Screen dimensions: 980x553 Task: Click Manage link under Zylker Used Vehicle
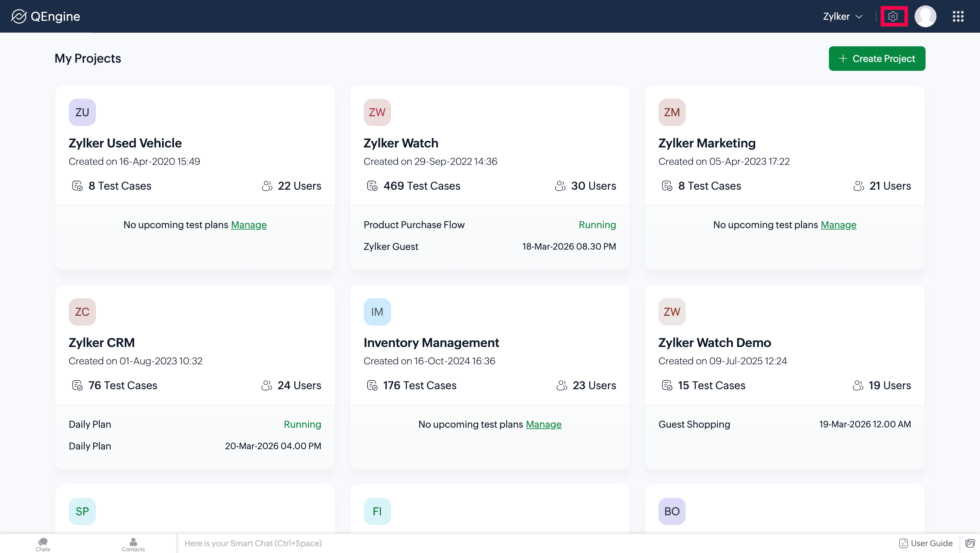(249, 225)
